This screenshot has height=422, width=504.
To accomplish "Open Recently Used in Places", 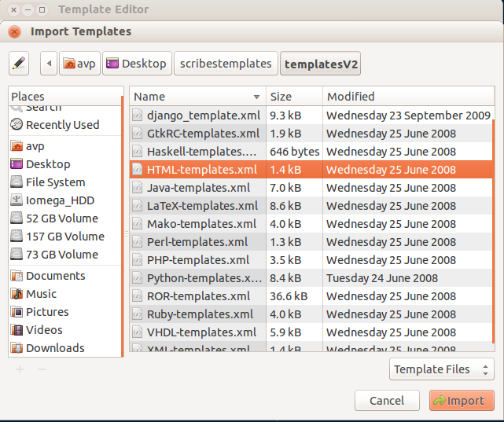I will pos(65,125).
